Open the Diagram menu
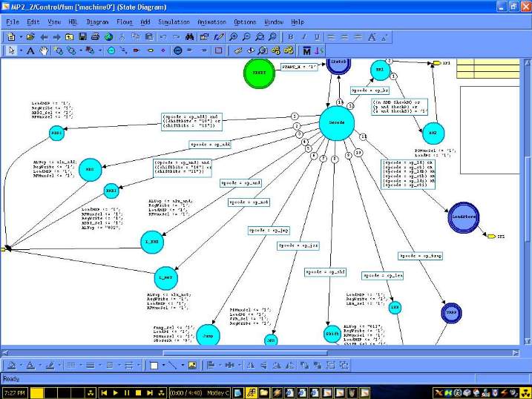Screen dimensions: 532x399 pyautogui.click(x=97, y=22)
